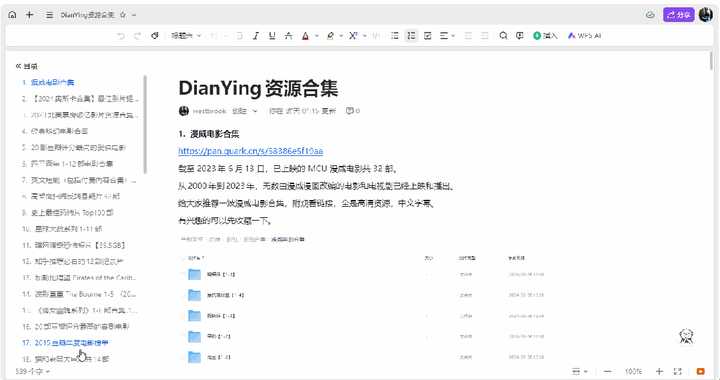Open the floating assistant mascot icon
Viewport: 720px width, 380px height.
(686, 336)
